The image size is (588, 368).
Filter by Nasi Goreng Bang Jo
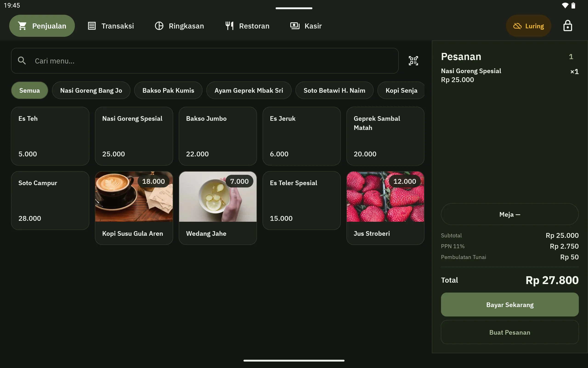(x=91, y=90)
